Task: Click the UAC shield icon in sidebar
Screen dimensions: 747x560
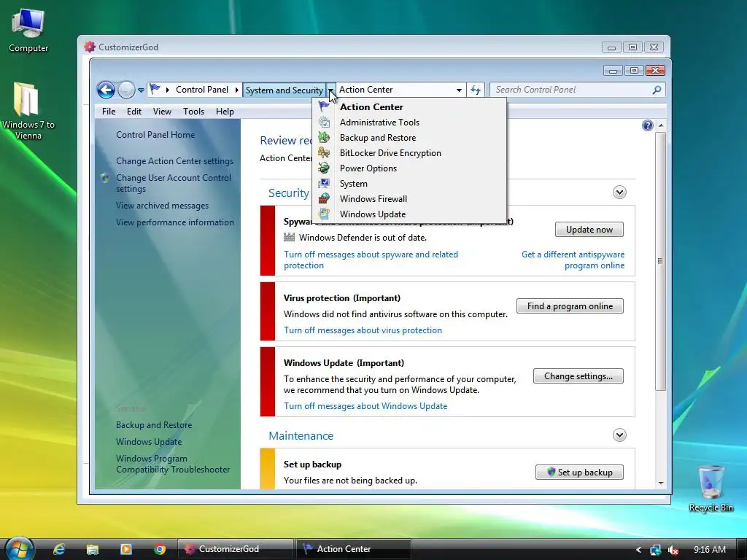Action: (x=105, y=178)
